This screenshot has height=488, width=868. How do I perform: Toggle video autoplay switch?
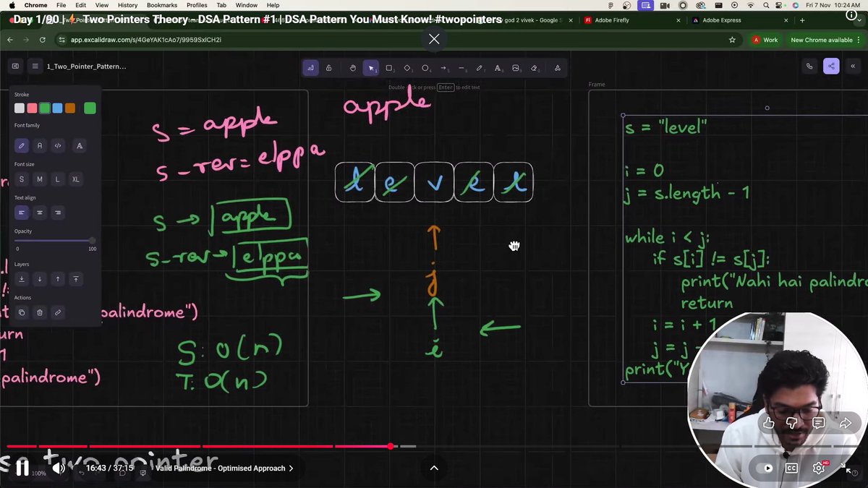(764, 468)
